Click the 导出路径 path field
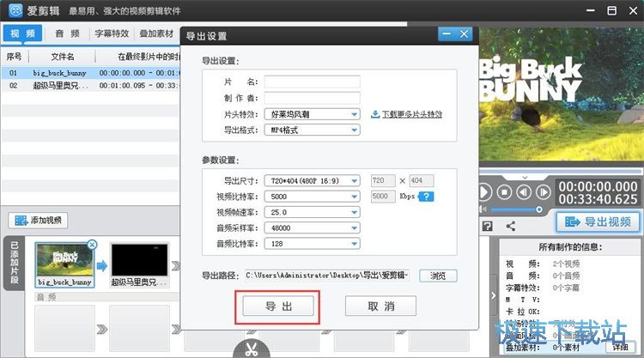 click(x=327, y=275)
